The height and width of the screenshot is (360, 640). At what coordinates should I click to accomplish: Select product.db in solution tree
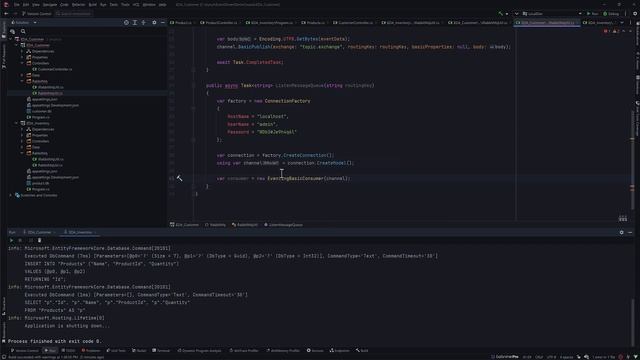[38, 183]
